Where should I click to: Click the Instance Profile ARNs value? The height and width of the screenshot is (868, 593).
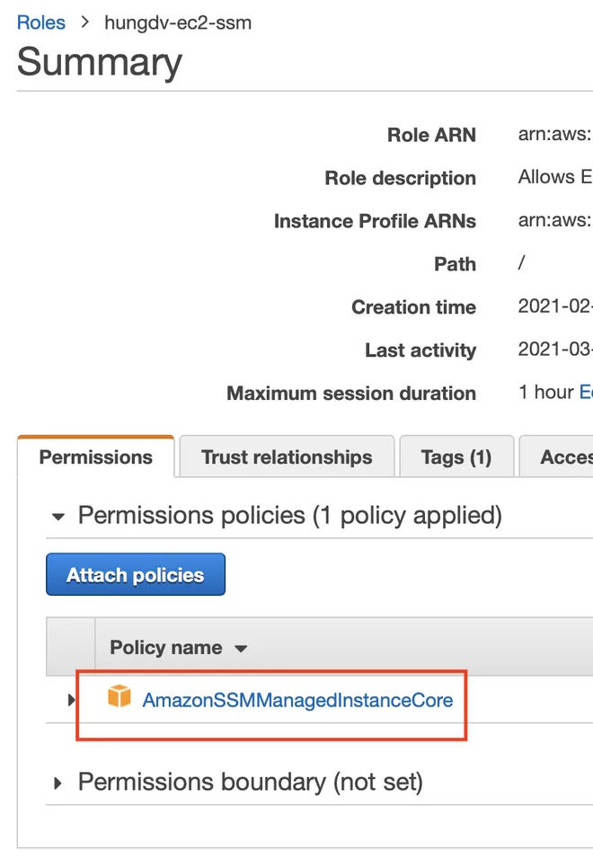(554, 220)
